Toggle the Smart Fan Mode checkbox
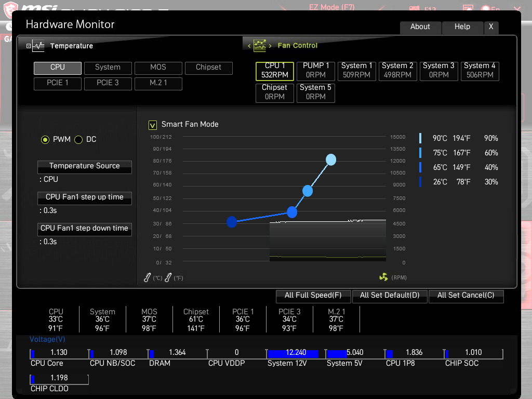The height and width of the screenshot is (399, 532). pyautogui.click(x=153, y=125)
